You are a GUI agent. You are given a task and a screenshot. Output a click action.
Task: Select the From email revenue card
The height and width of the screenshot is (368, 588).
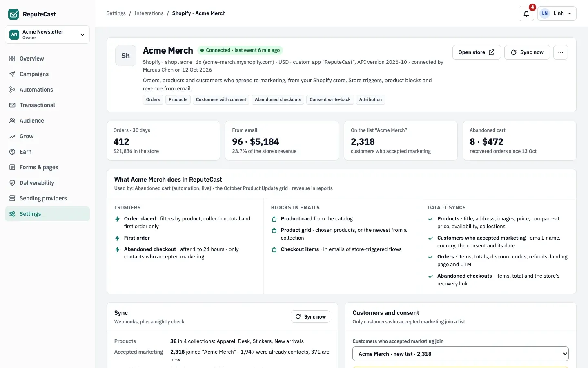click(282, 141)
